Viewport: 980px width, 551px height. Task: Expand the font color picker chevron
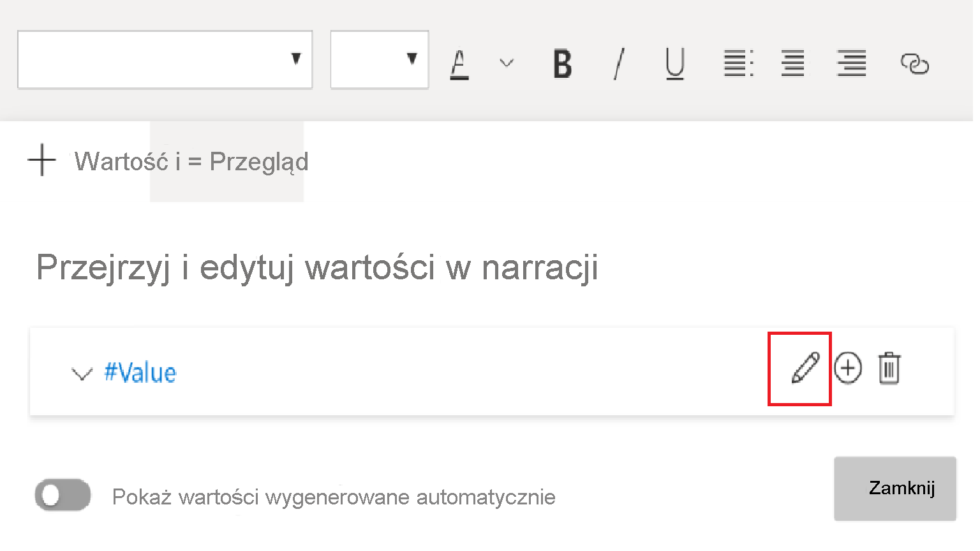(x=507, y=62)
